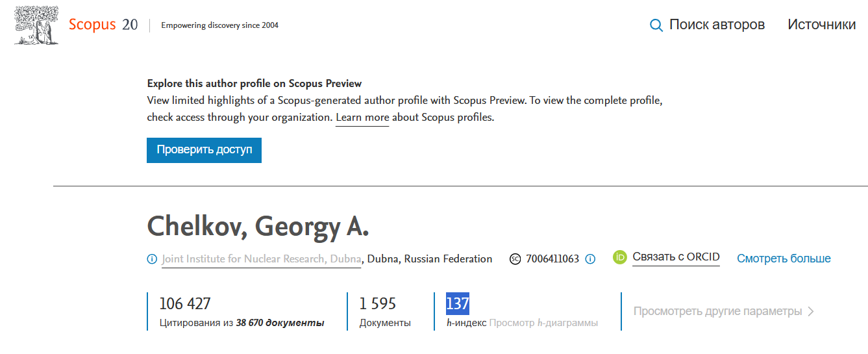Follow the 'Learn more' link
Screen dimensions: 868x354
(362, 118)
